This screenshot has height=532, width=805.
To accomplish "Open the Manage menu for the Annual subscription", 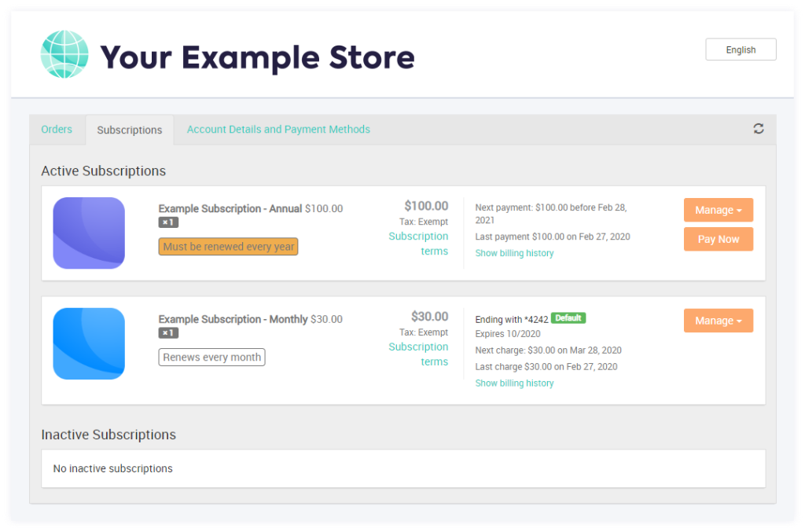I will 718,210.
